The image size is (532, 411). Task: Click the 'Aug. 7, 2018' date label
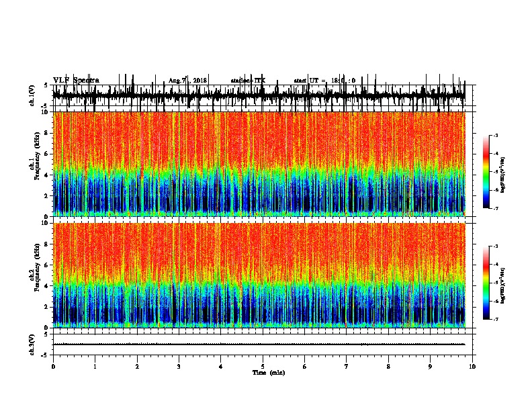pyautogui.click(x=187, y=81)
